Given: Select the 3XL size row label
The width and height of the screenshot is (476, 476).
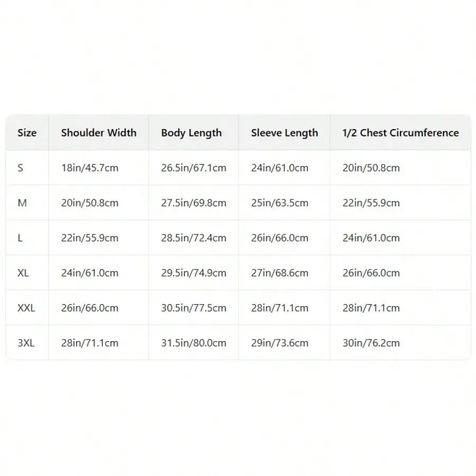Looking at the screenshot, I should [x=26, y=343].
